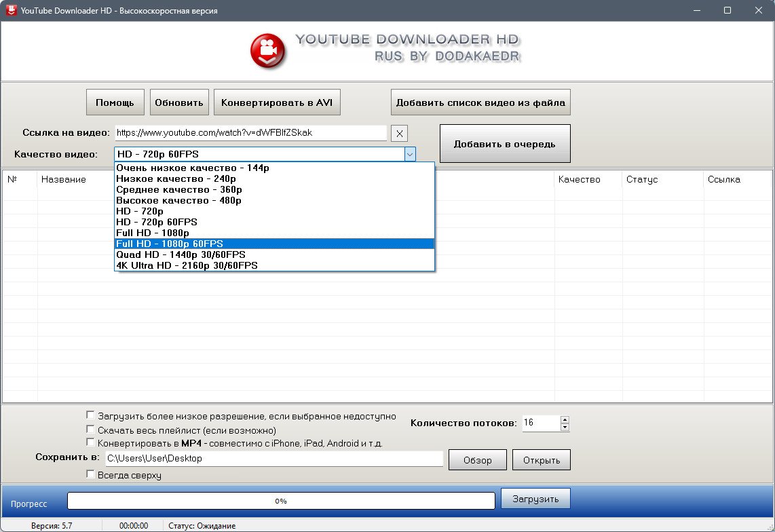
Task: Click the Статус column header
Action: pyautogui.click(x=663, y=179)
